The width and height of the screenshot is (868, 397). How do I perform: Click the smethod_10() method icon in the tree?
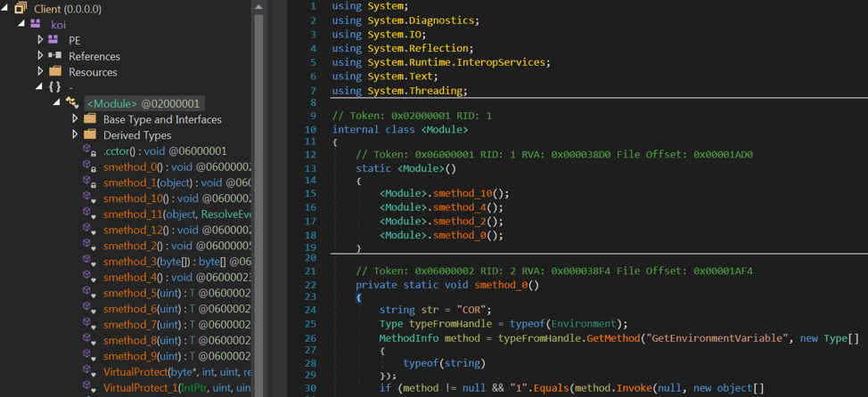click(89, 198)
